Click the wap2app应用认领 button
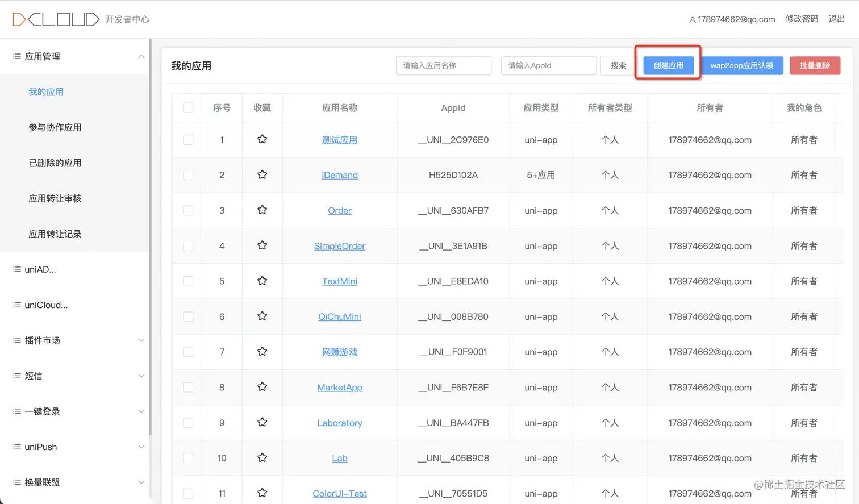Screen dimensions: 859x504 [741, 65]
